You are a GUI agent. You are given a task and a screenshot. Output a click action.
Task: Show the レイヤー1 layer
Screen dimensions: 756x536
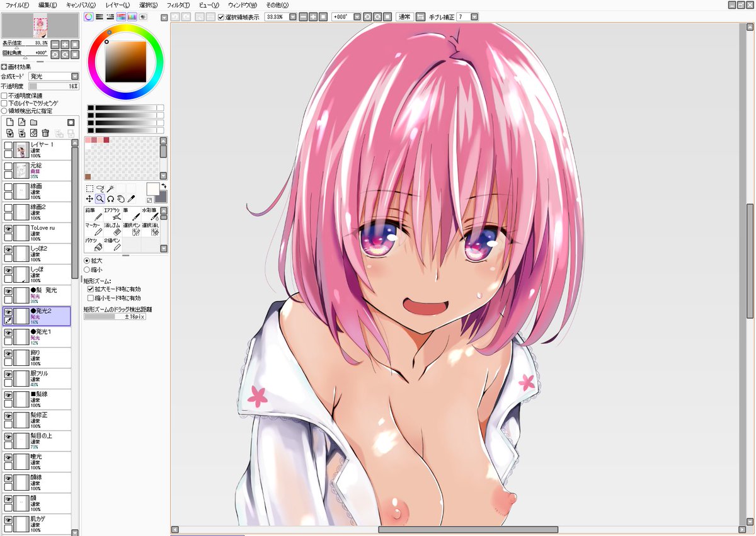pyautogui.click(x=9, y=145)
